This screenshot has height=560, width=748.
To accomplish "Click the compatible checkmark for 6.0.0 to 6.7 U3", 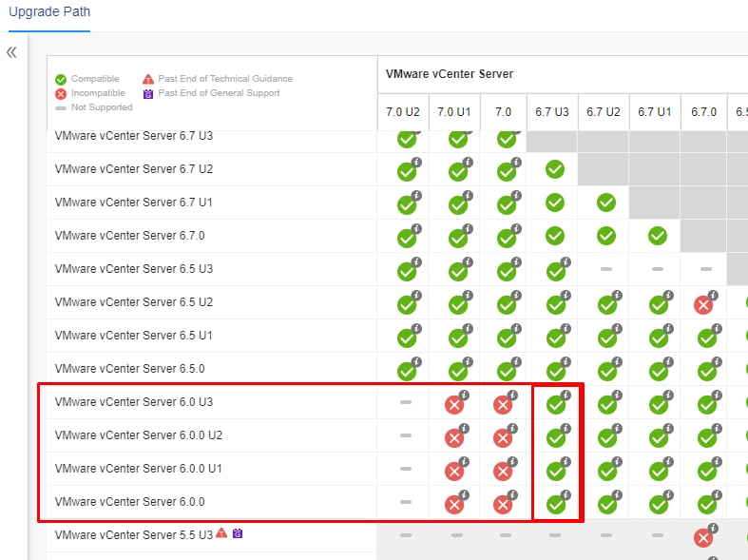I will click(x=556, y=505).
